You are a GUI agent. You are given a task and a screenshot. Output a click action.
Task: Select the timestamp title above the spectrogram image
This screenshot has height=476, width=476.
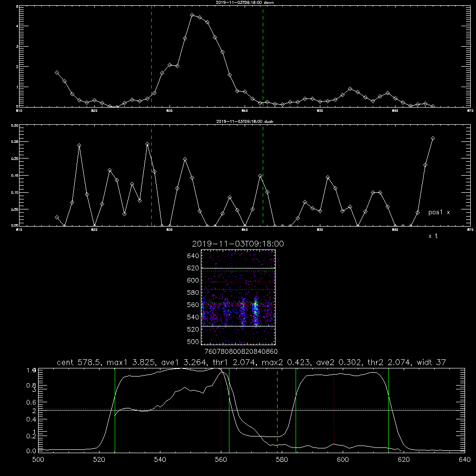coord(238,244)
